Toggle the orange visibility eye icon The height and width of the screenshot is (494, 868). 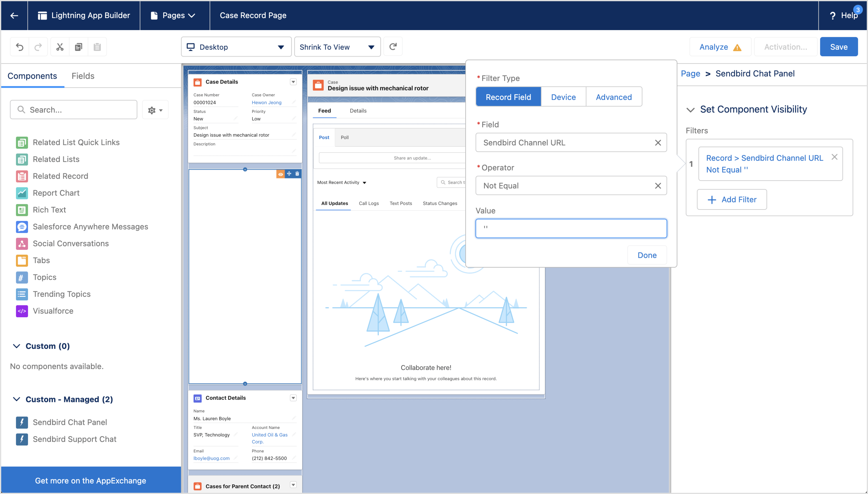(x=280, y=174)
